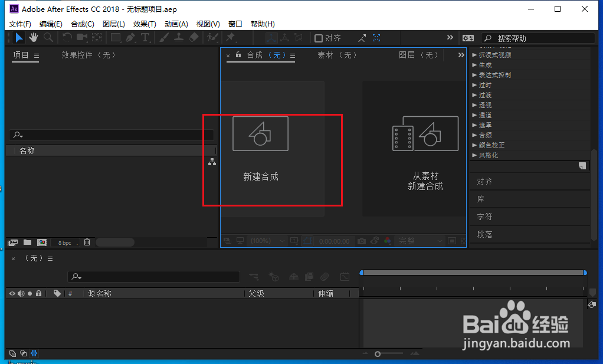
Task: Select the Puppet Pin tool
Action: (231, 38)
